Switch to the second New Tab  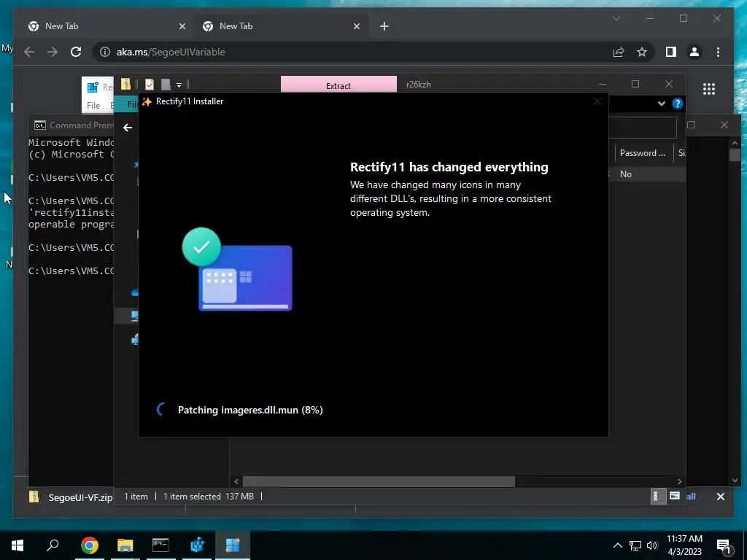coord(279,26)
